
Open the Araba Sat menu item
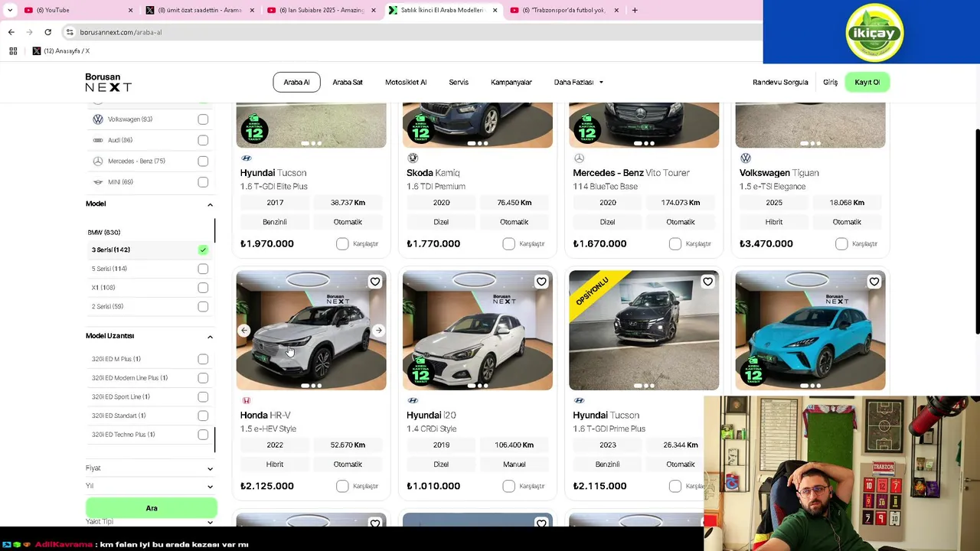[348, 82]
